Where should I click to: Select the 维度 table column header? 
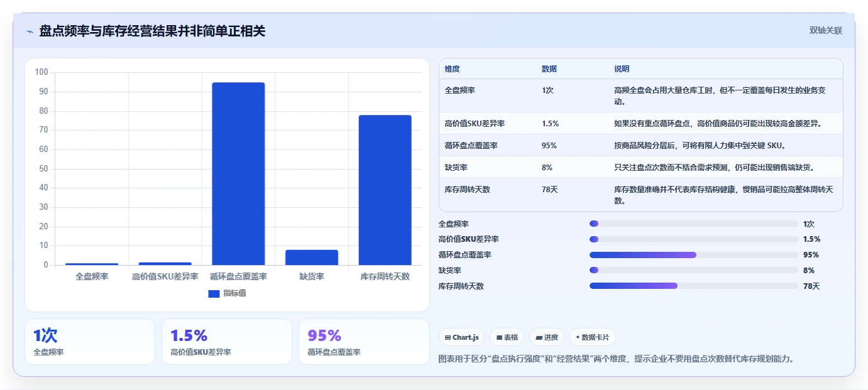[x=452, y=69]
